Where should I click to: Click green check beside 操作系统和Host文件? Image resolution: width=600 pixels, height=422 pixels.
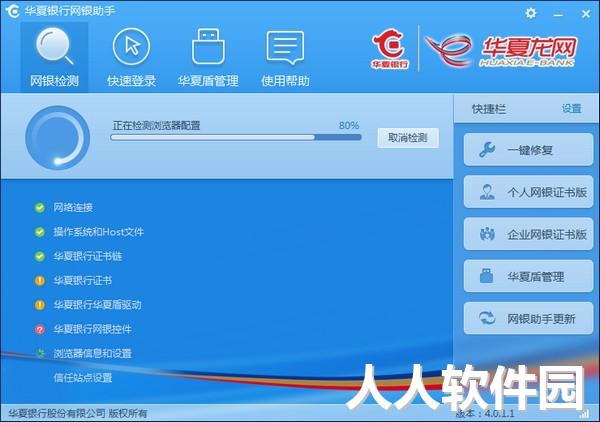[x=40, y=232]
